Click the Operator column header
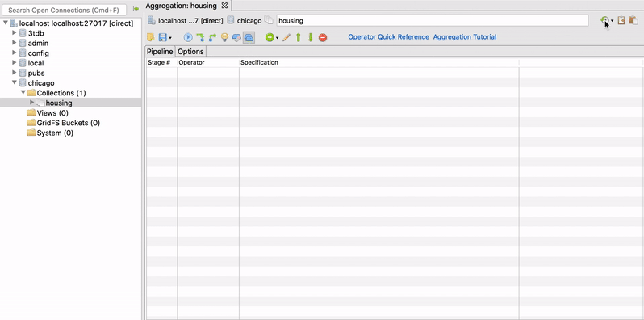The height and width of the screenshot is (320, 644). point(208,62)
